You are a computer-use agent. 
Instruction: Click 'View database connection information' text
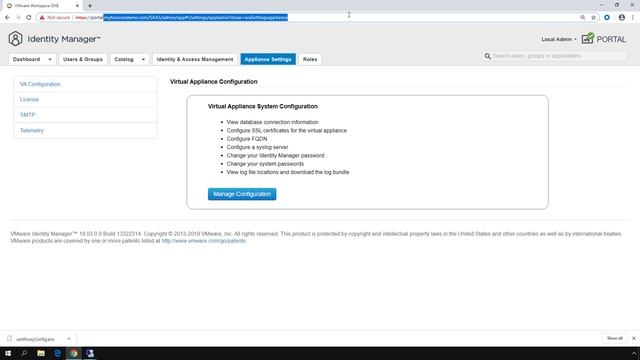tap(272, 122)
